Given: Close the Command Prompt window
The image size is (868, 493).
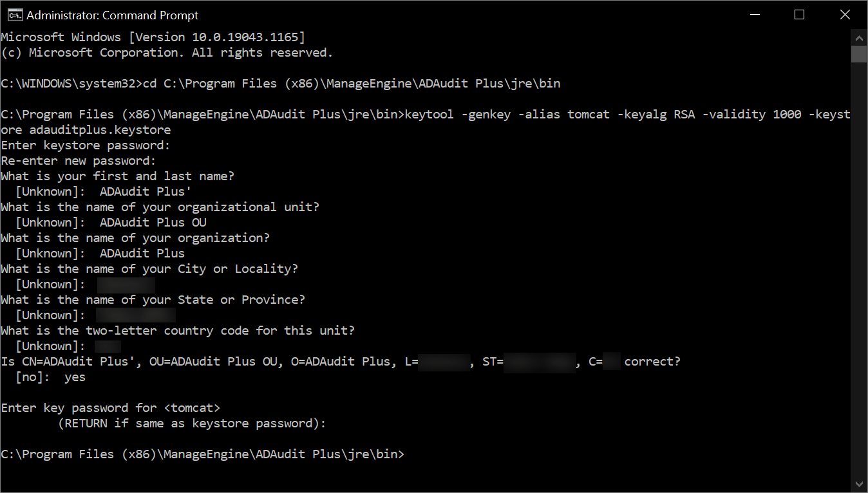Looking at the screenshot, I should tap(845, 14).
